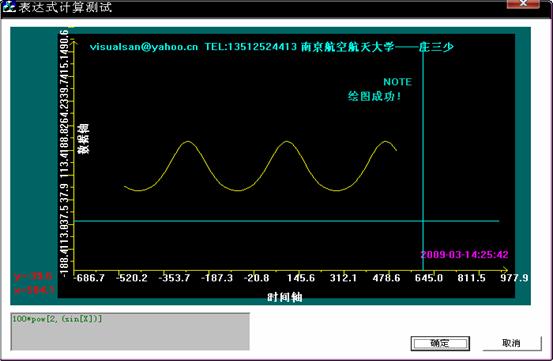This screenshot has width=553, height=361.
Task: Click the red y= coordinate readout
Action: (33, 276)
